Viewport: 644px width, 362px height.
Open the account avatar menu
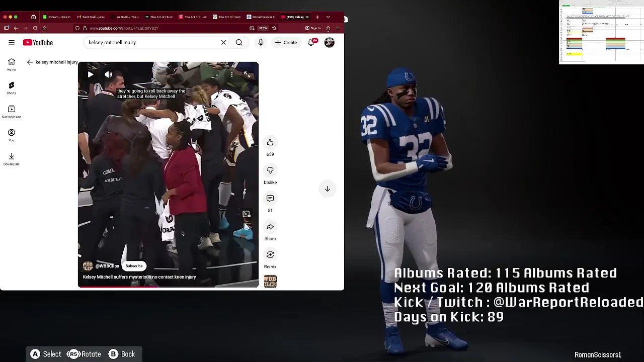[330, 43]
